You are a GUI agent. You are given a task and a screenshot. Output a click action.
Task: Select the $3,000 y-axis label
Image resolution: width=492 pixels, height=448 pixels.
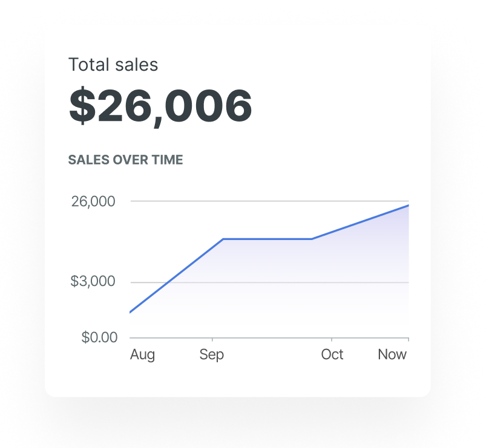(x=93, y=282)
